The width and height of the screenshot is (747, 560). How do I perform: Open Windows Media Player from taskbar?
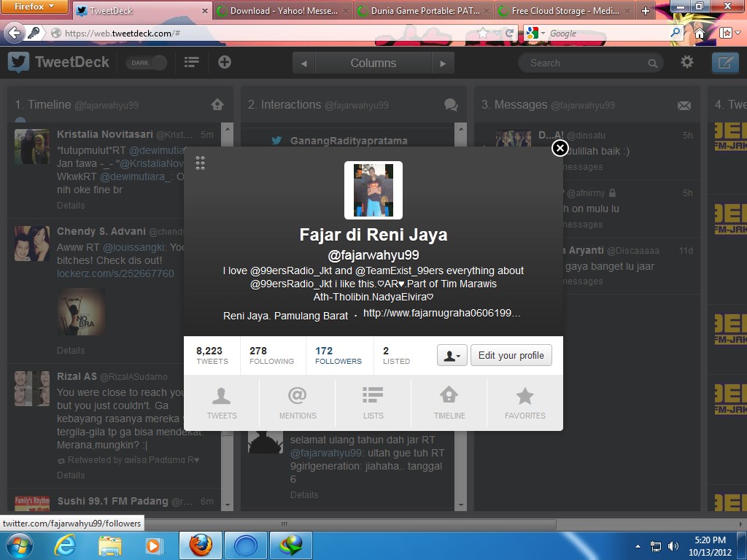pos(153,545)
